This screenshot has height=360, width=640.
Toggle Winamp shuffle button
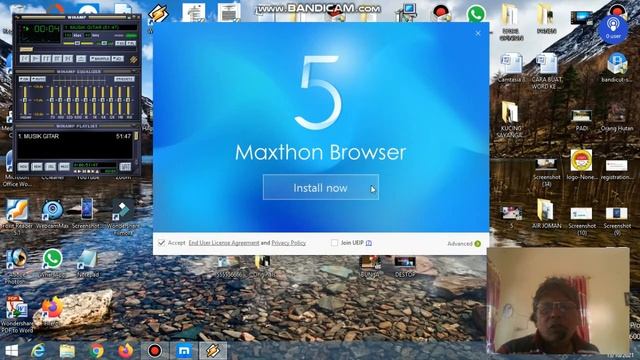pos(100,58)
